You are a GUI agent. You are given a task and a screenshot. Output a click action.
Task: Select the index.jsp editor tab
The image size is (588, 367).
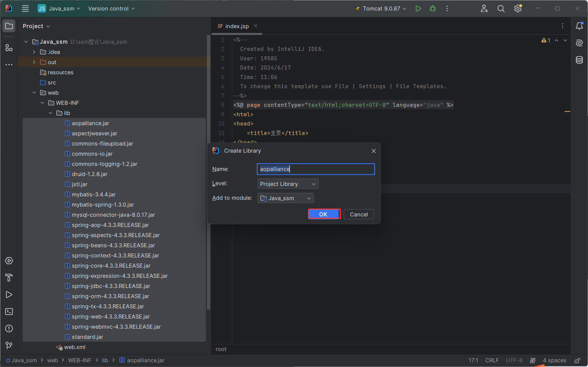tap(237, 26)
